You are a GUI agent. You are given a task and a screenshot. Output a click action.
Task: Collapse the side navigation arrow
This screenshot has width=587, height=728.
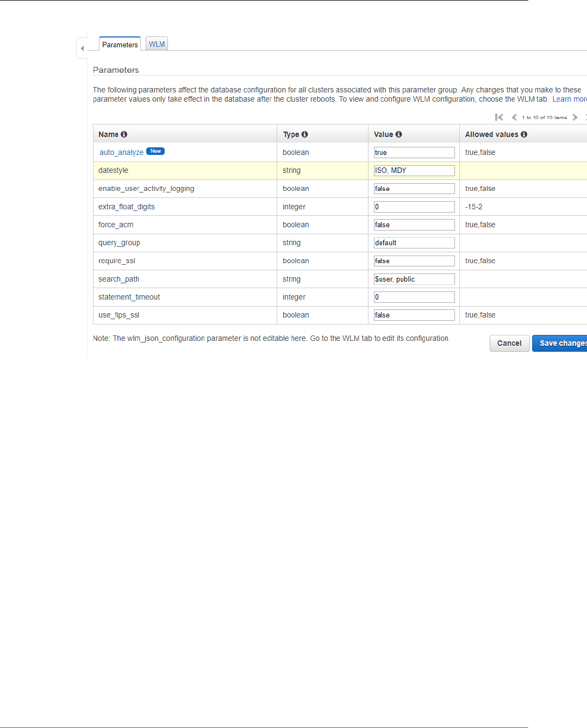(x=82, y=48)
